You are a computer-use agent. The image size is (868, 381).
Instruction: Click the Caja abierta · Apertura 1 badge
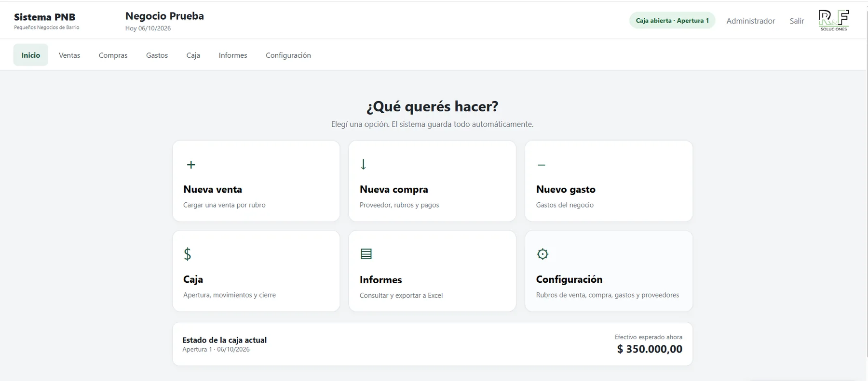tap(672, 20)
